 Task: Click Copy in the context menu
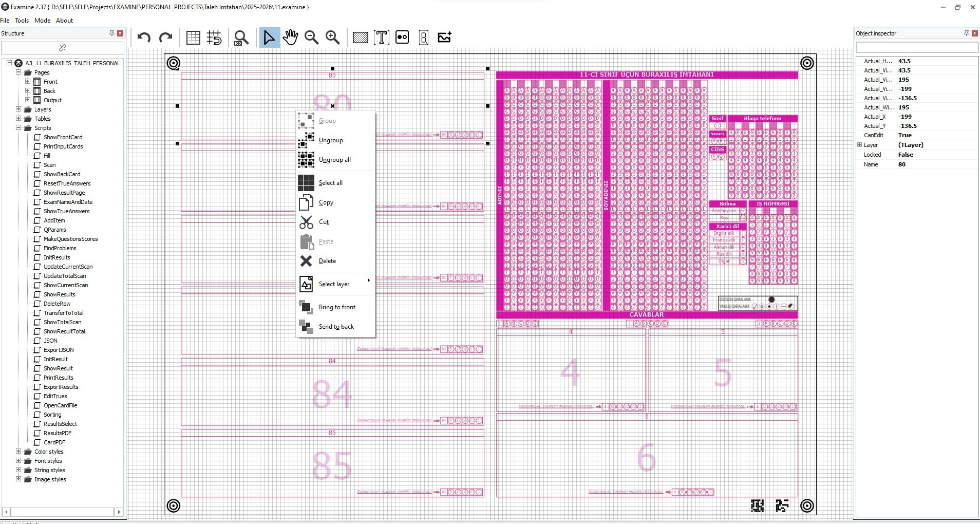[335, 202]
